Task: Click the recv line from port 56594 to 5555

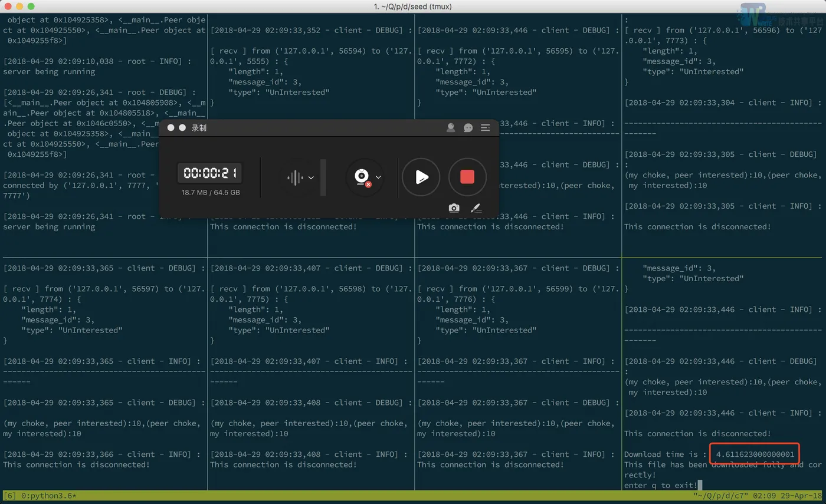Action: 311,51
